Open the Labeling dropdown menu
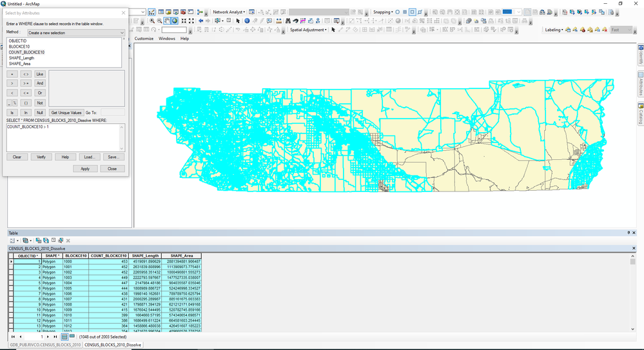This screenshot has height=350, width=644. pyautogui.click(x=553, y=30)
